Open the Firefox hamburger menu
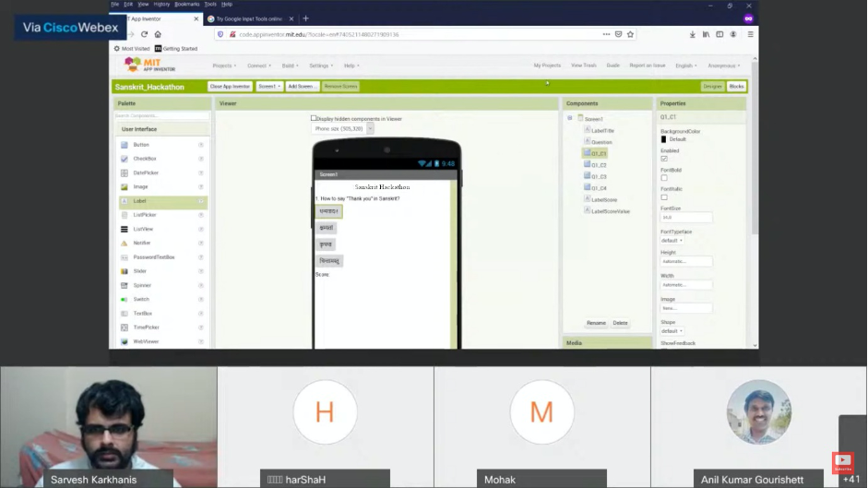This screenshot has height=488, width=868. pyautogui.click(x=751, y=34)
